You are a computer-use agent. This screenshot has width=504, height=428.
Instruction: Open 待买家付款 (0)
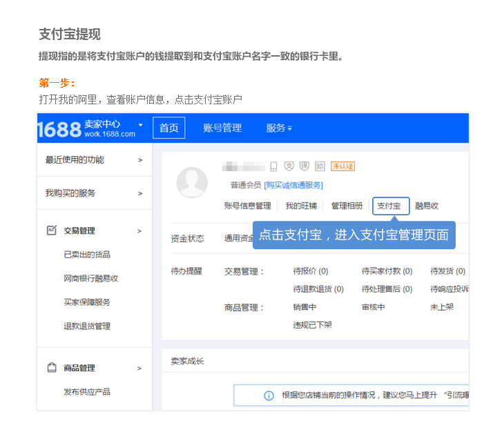[x=387, y=271]
